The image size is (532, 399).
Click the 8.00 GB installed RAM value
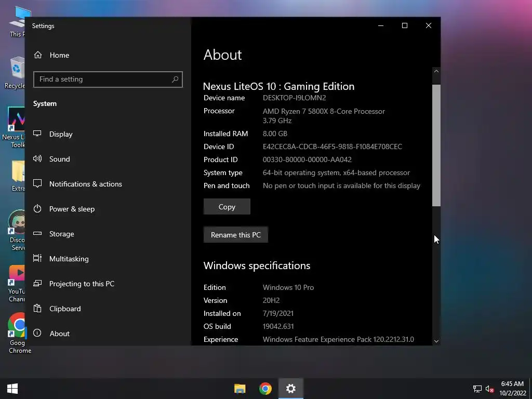click(275, 134)
